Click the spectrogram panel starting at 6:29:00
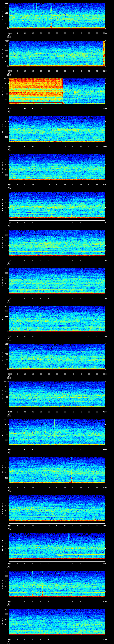 tap(57, 16)
